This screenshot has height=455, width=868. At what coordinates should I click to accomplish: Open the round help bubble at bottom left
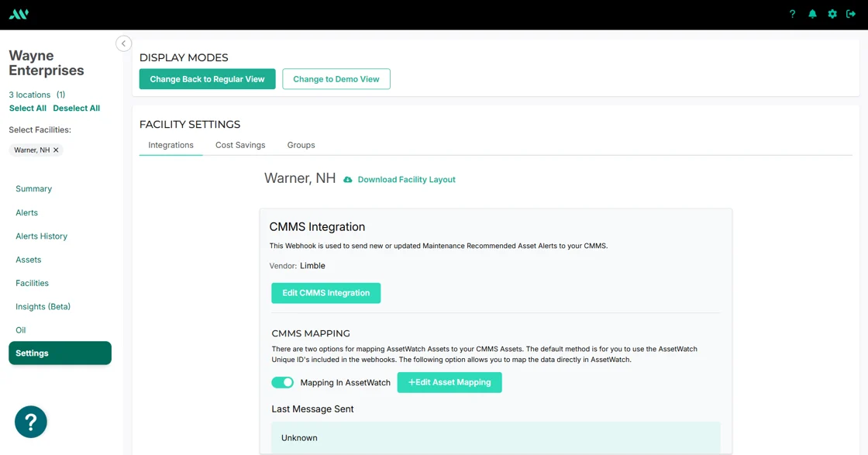tap(30, 422)
